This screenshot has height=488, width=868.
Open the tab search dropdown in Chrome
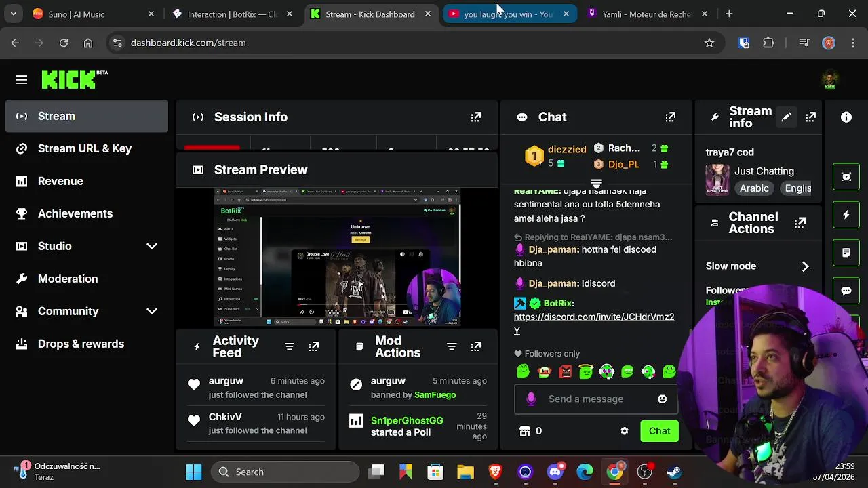(14, 14)
